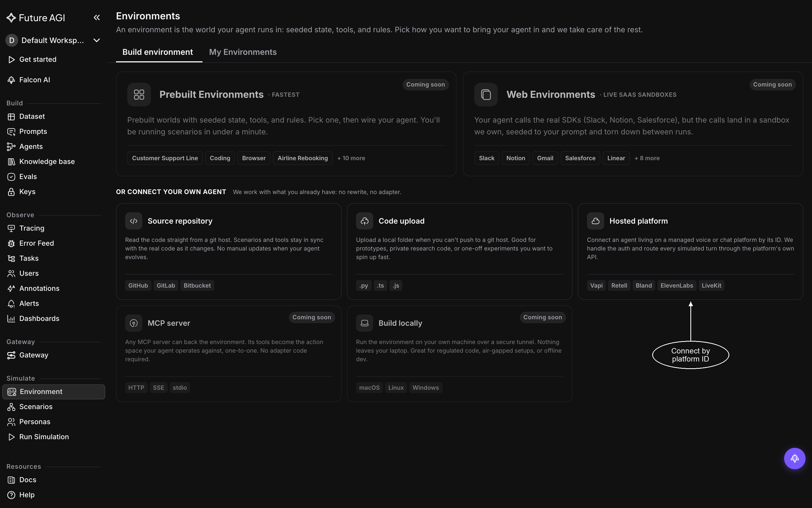Click the Error Feed bug icon
Image resolution: width=812 pixels, height=508 pixels.
pos(11,243)
